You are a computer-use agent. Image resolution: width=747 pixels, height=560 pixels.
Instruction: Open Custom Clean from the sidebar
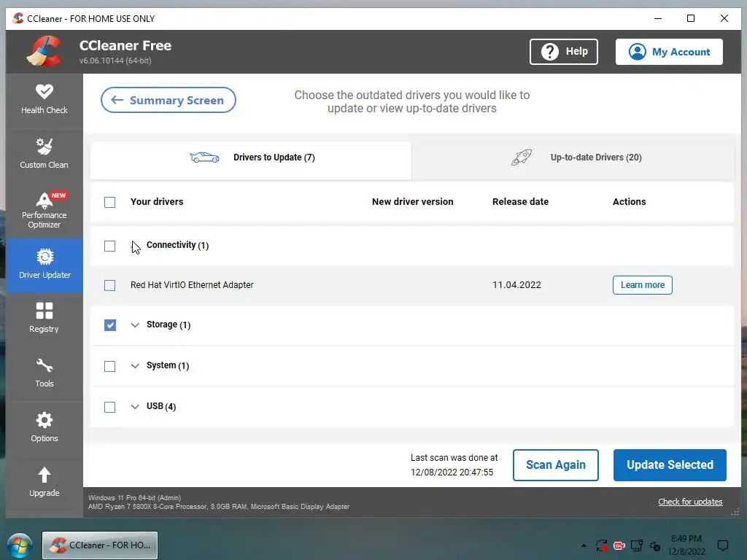[x=44, y=154]
